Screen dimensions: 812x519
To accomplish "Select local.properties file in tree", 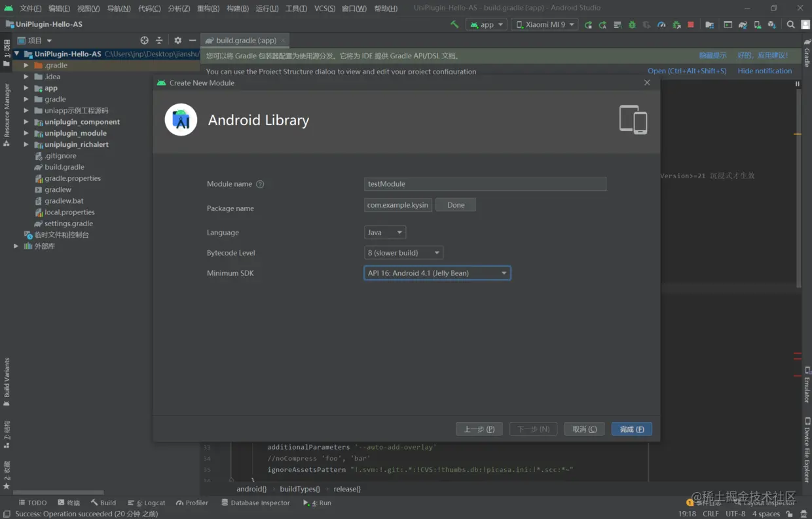I will [x=69, y=212].
